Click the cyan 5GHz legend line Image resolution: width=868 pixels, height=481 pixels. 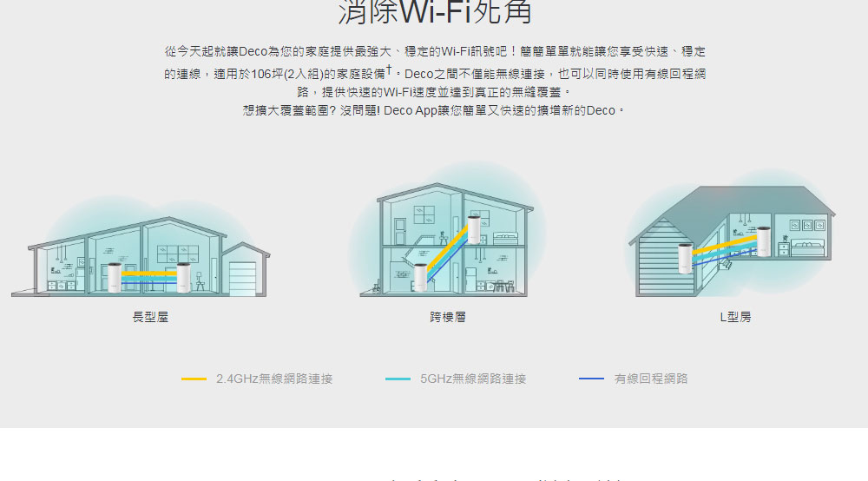click(x=398, y=379)
